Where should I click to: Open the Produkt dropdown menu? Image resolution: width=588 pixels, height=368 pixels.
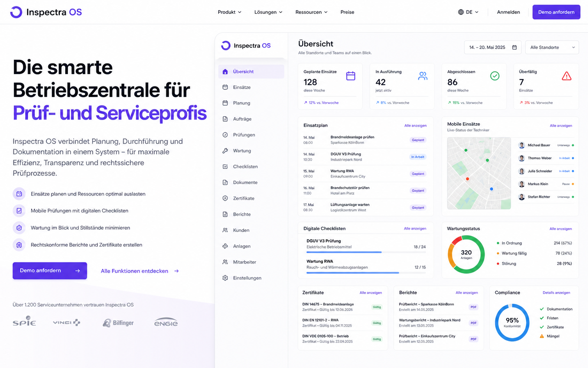tap(229, 12)
